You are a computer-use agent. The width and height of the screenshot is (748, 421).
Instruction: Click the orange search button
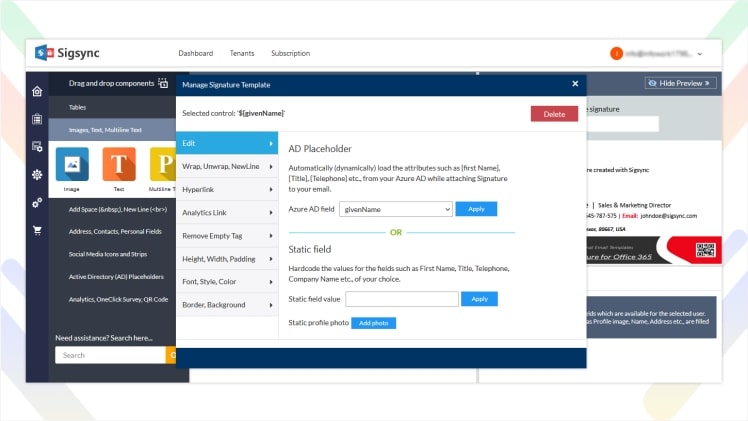[x=171, y=355]
